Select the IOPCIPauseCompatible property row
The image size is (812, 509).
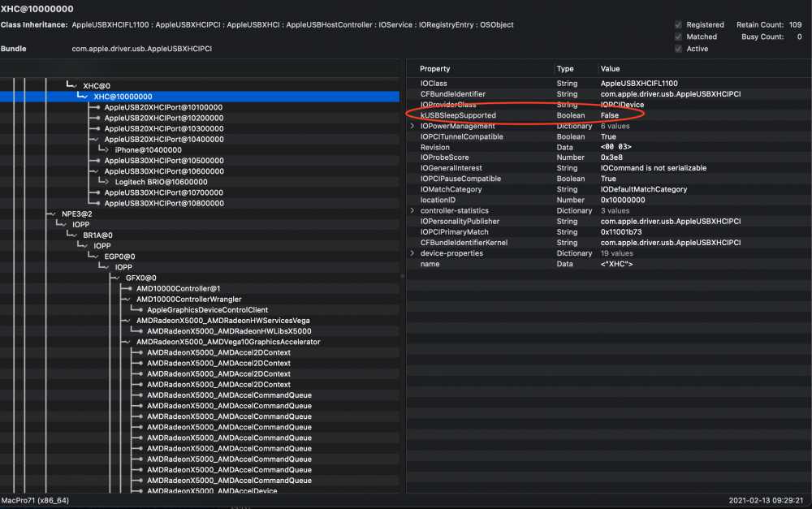tap(608, 179)
